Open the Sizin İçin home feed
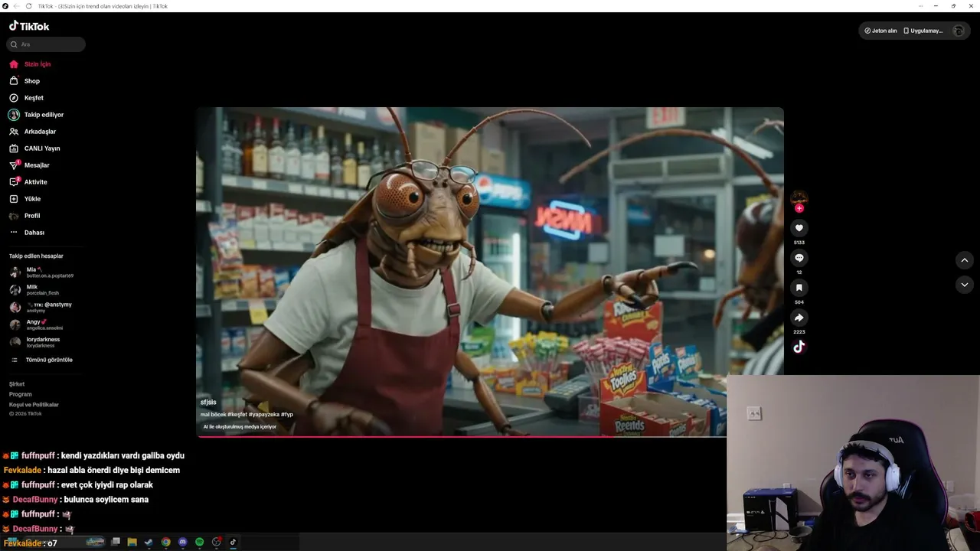Viewport: 980px width, 551px height. [31, 64]
